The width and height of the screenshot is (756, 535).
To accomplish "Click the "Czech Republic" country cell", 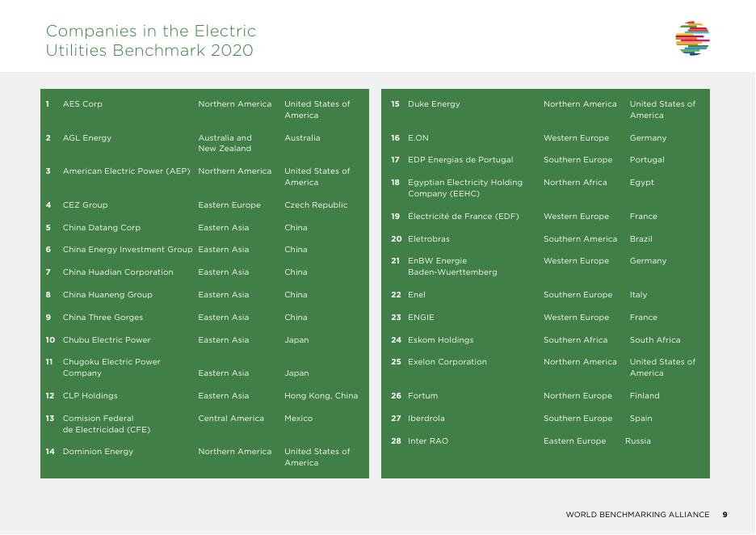I will [x=316, y=205].
